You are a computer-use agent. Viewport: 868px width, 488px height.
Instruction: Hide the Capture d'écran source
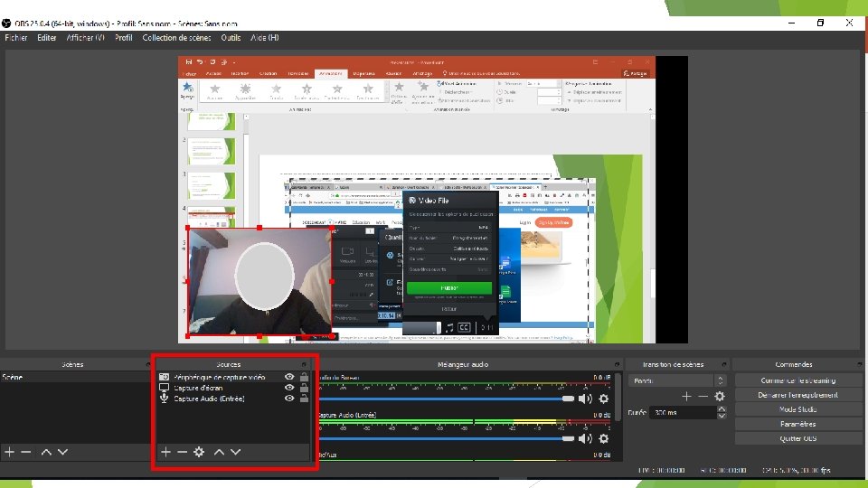coord(289,388)
